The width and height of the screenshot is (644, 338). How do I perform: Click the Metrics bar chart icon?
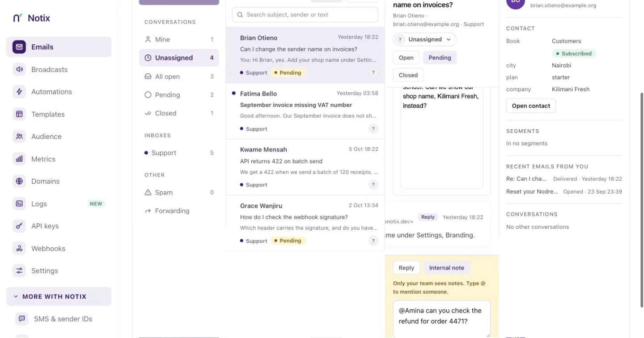tap(19, 159)
